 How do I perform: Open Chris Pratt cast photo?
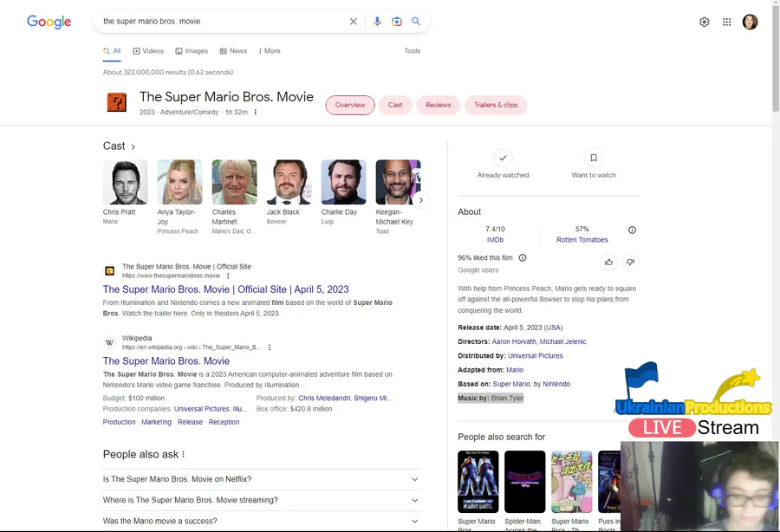tap(125, 182)
